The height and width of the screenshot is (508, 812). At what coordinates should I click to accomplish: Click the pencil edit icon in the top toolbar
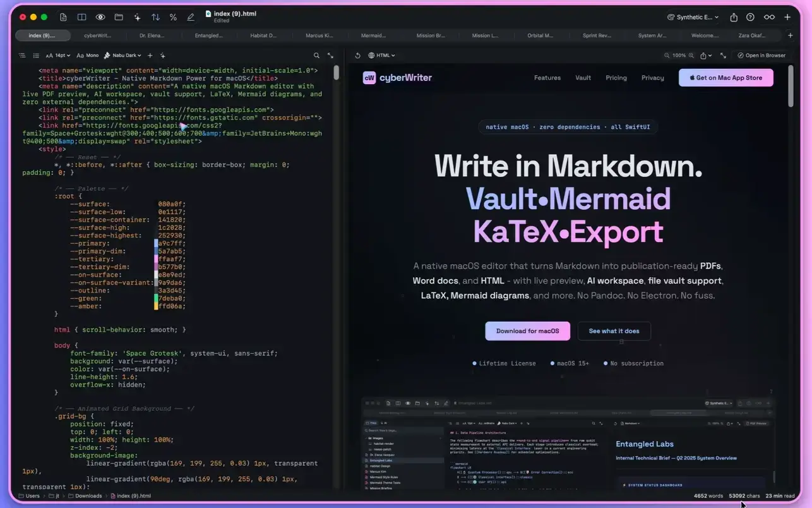191,17
